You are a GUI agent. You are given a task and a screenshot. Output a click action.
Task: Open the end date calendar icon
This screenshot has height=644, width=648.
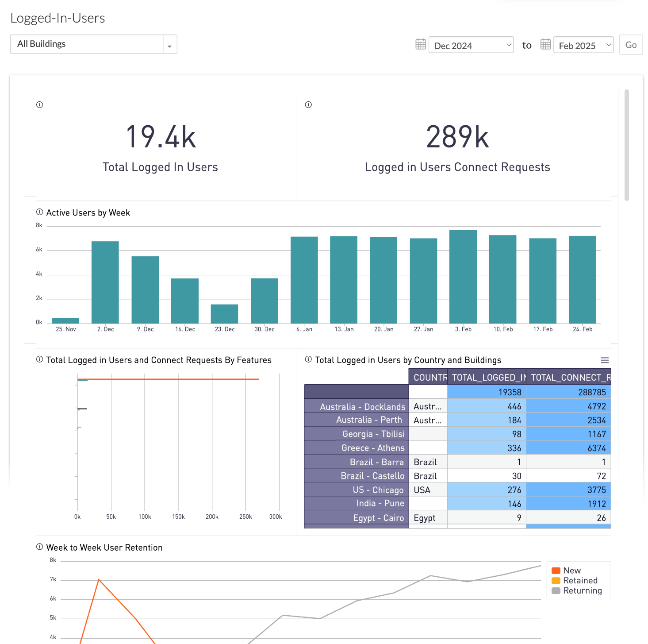(x=545, y=44)
